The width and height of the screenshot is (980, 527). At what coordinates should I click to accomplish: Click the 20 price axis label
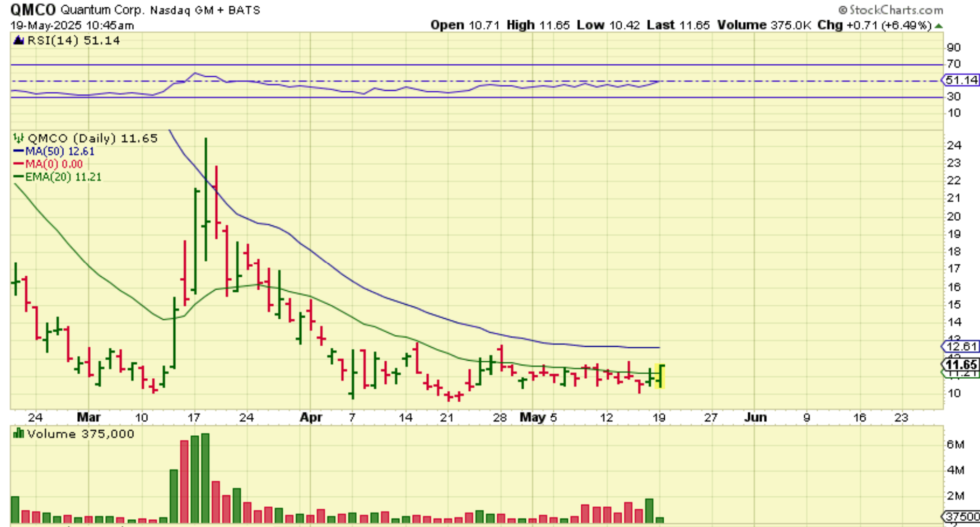pyautogui.click(x=954, y=217)
